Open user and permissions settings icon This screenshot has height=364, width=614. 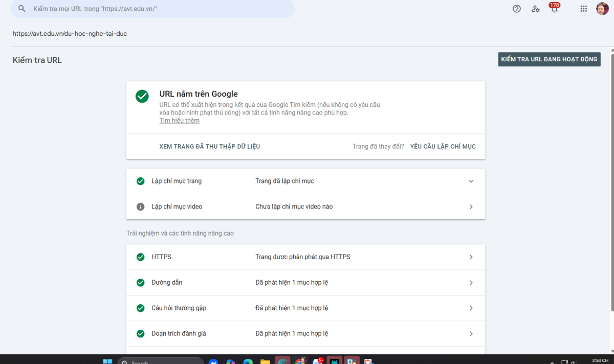click(535, 9)
